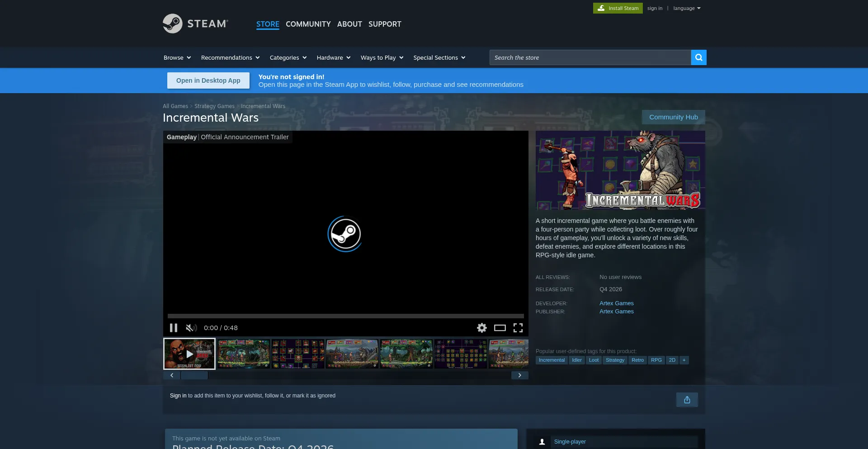Open the Community Hub
868x449 pixels.
point(674,117)
